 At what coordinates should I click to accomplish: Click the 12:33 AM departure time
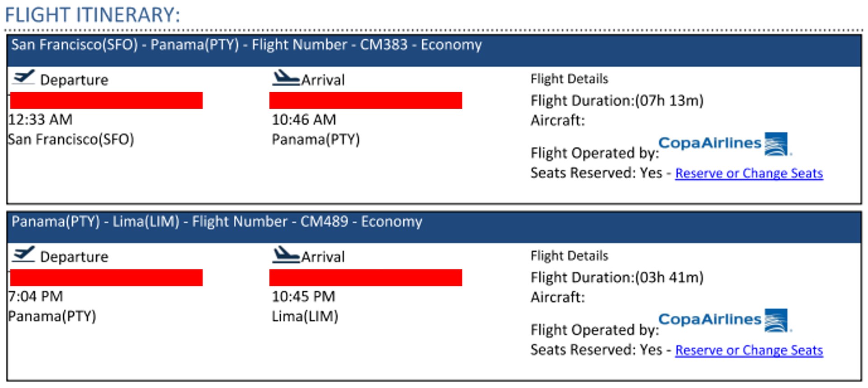pyautogui.click(x=40, y=120)
